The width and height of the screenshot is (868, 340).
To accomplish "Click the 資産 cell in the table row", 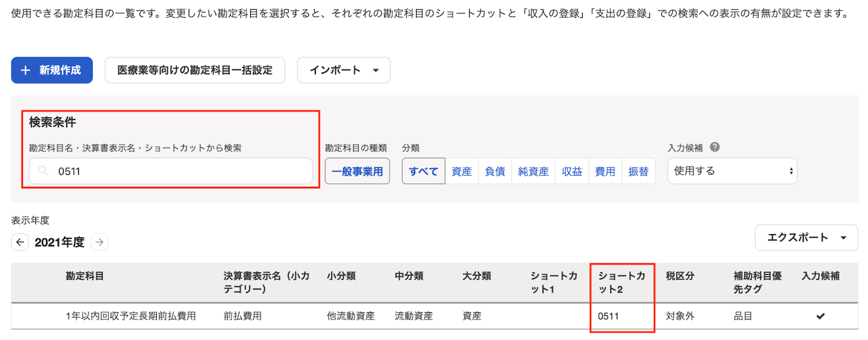I will click(x=471, y=316).
